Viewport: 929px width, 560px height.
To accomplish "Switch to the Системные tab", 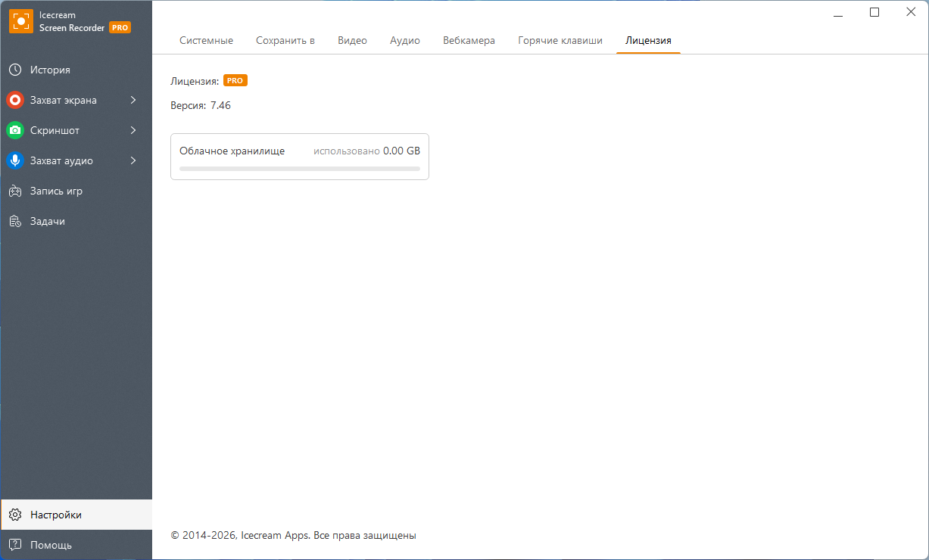I will (206, 41).
